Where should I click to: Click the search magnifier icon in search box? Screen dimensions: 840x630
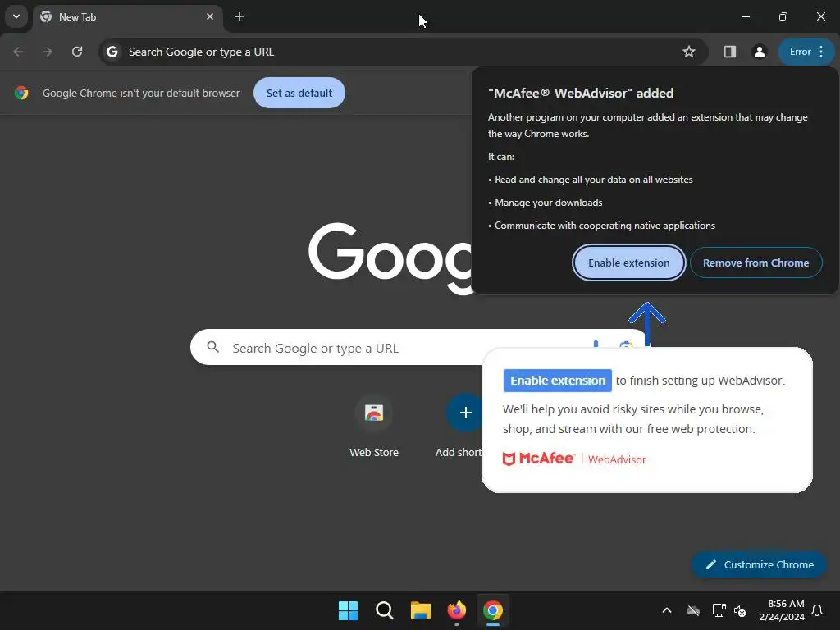(212, 347)
